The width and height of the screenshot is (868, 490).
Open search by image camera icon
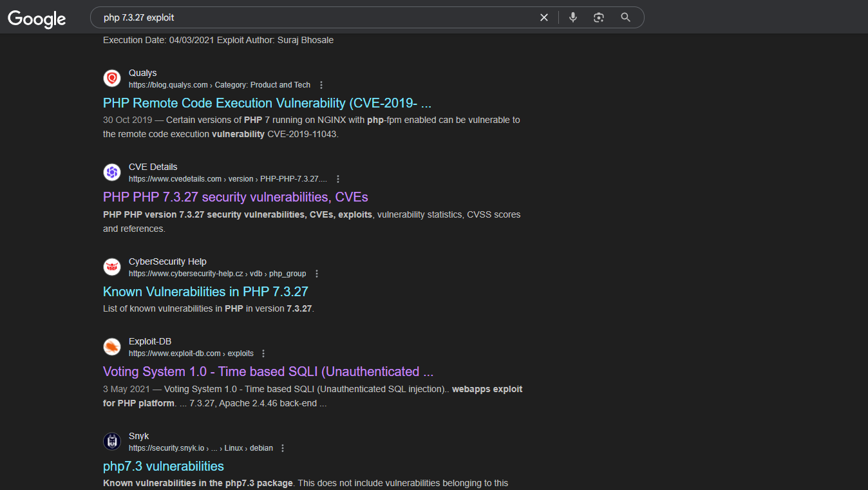599,17
